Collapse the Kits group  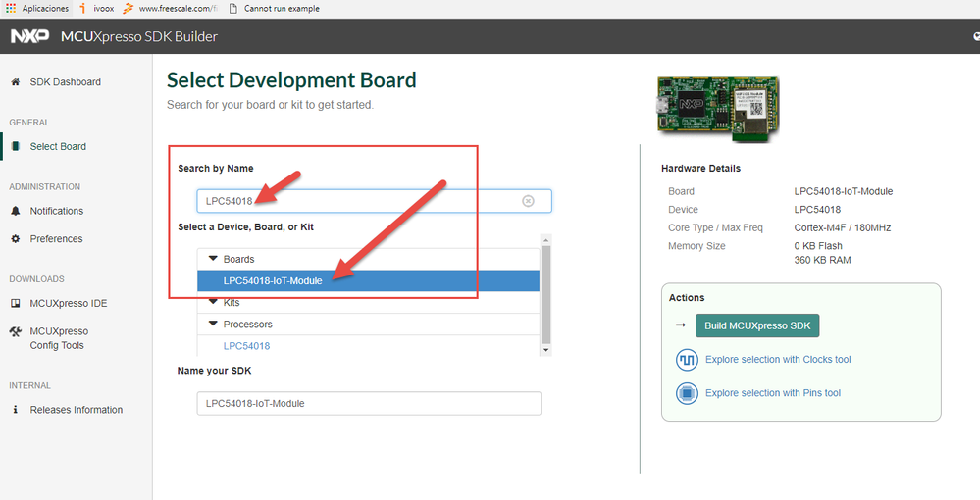pyautogui.click(x=213, y=302)
